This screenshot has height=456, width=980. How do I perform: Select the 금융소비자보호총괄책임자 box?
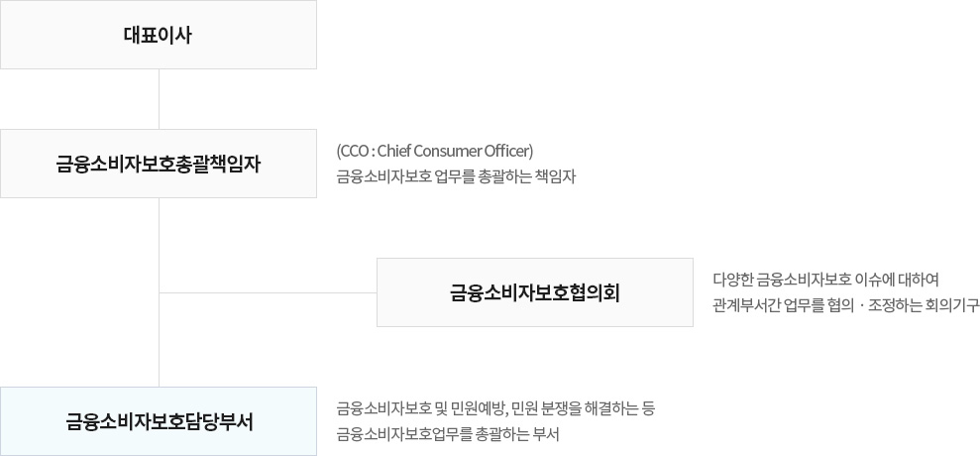coord(159,164)
